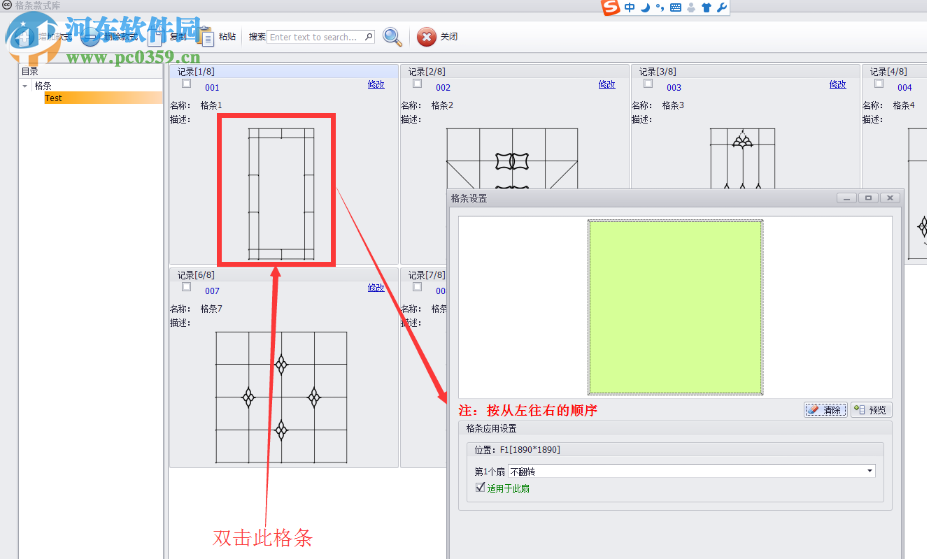The image size is (927, 559).
Task: Tick the checkbox in record 7/8 card
Action: tap(417, 287)
